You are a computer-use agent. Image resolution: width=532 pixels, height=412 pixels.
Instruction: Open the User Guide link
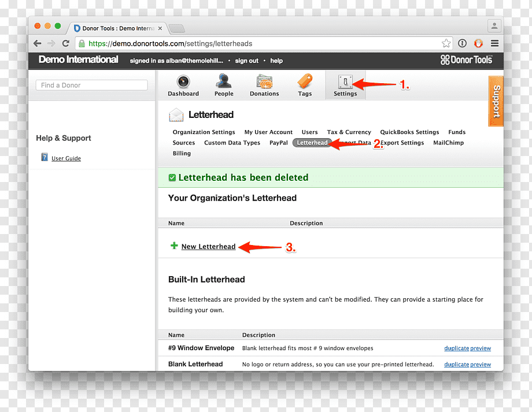(66, 158)
